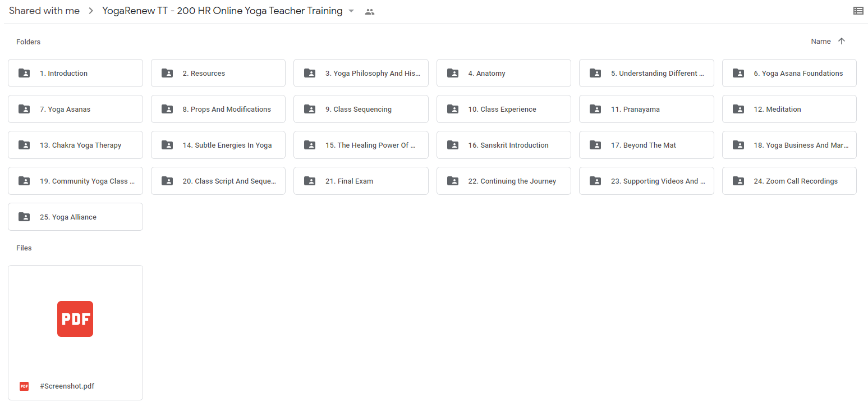Select '9. Class Sequencing' folder name
This screenshot has height=406, width=868.
[x=359, y=110]
